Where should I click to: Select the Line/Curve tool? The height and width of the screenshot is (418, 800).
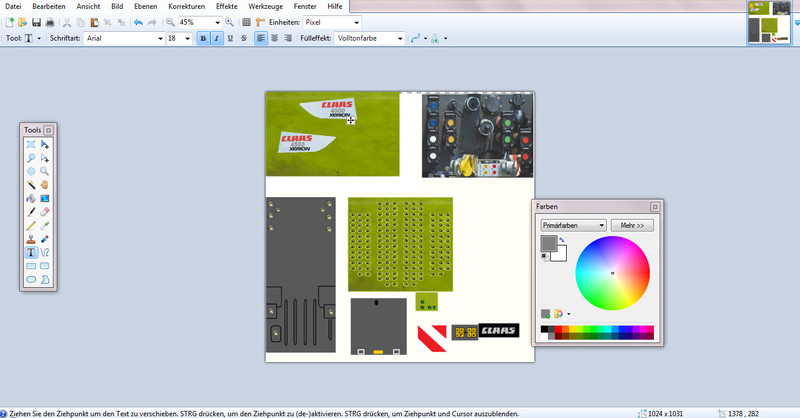pos(45,252)
